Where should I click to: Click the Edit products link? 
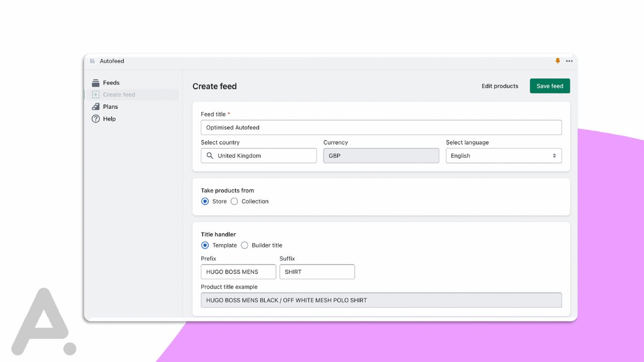[x=500, y=86]
